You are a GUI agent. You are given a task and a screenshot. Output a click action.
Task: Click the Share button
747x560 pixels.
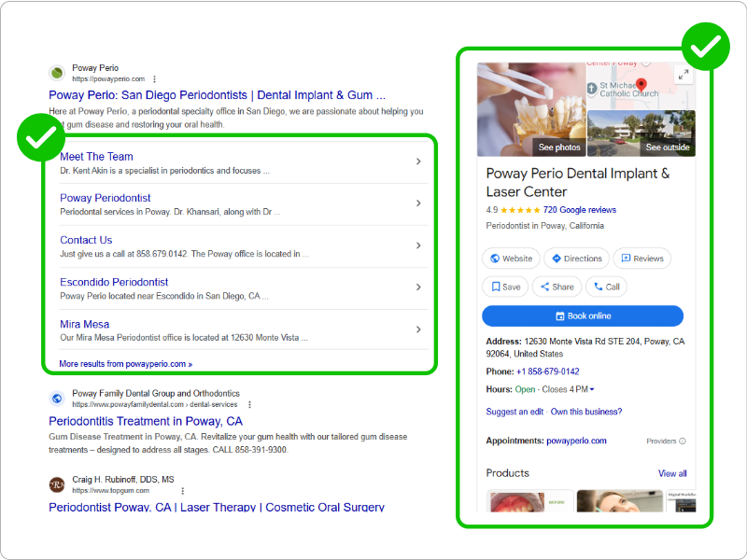[557, 287]
